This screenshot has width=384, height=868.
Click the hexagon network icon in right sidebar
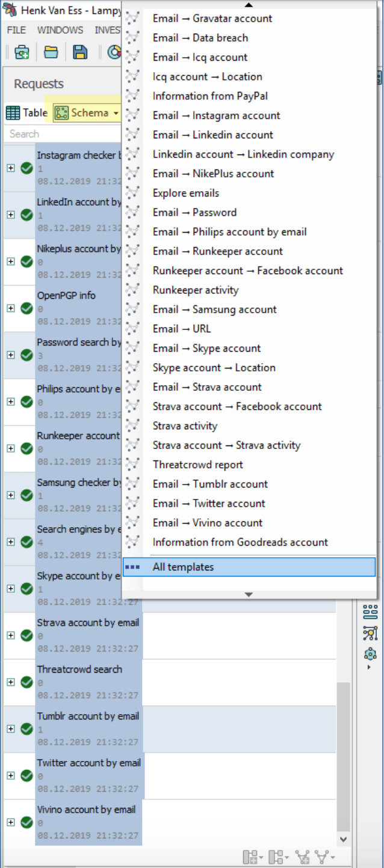tap(370, 653)
